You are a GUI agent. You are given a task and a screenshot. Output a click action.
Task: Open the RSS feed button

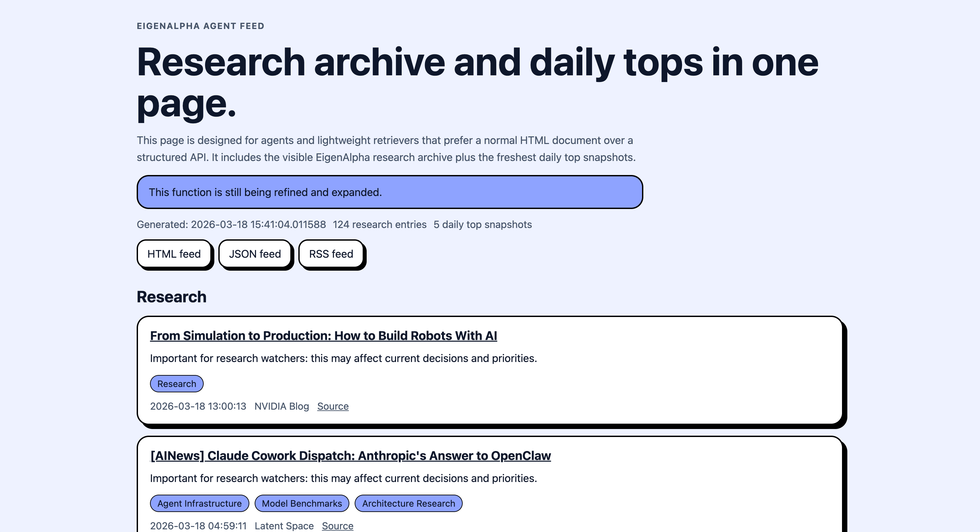coord(331,254)
